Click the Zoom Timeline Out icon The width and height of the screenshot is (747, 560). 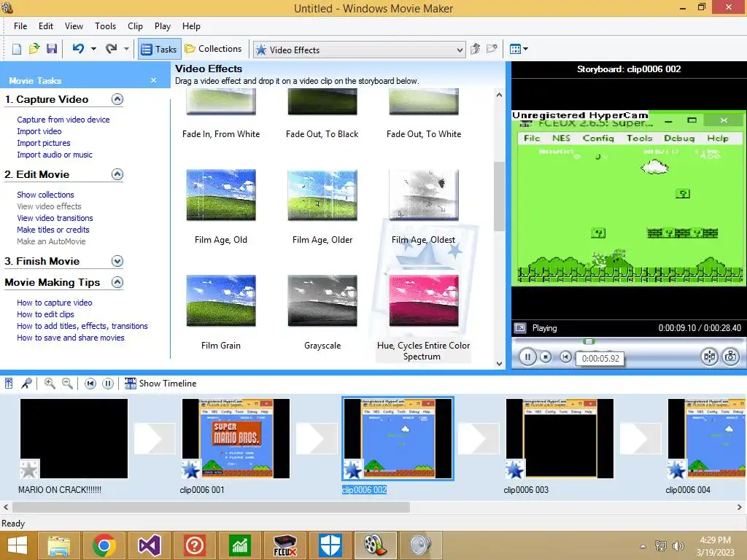coord(68,384)
